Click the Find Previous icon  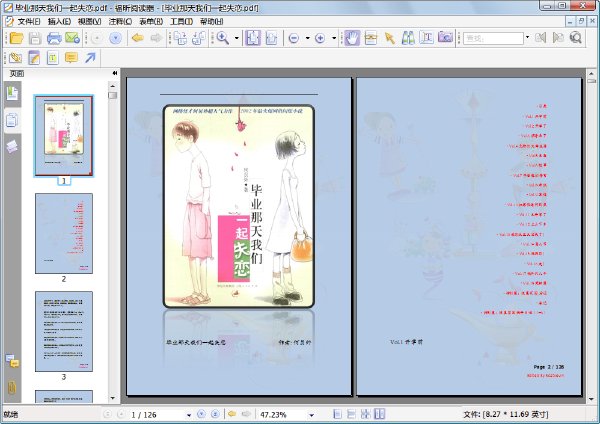tap(541, 38)
